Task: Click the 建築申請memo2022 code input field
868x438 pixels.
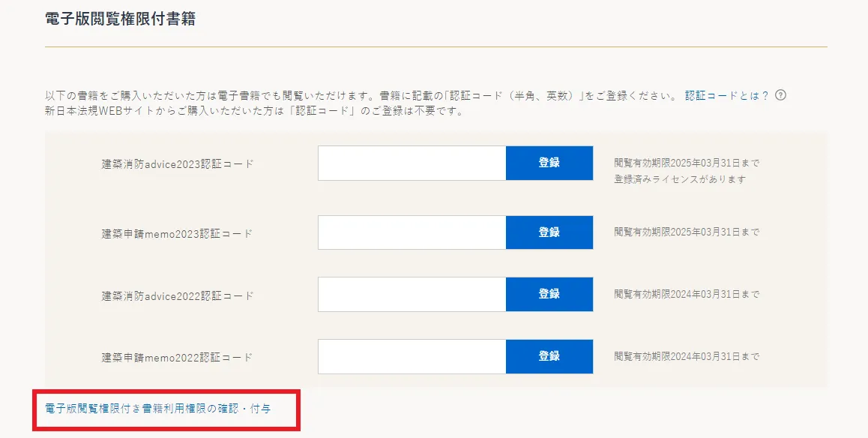Action: tap(411, 356)
